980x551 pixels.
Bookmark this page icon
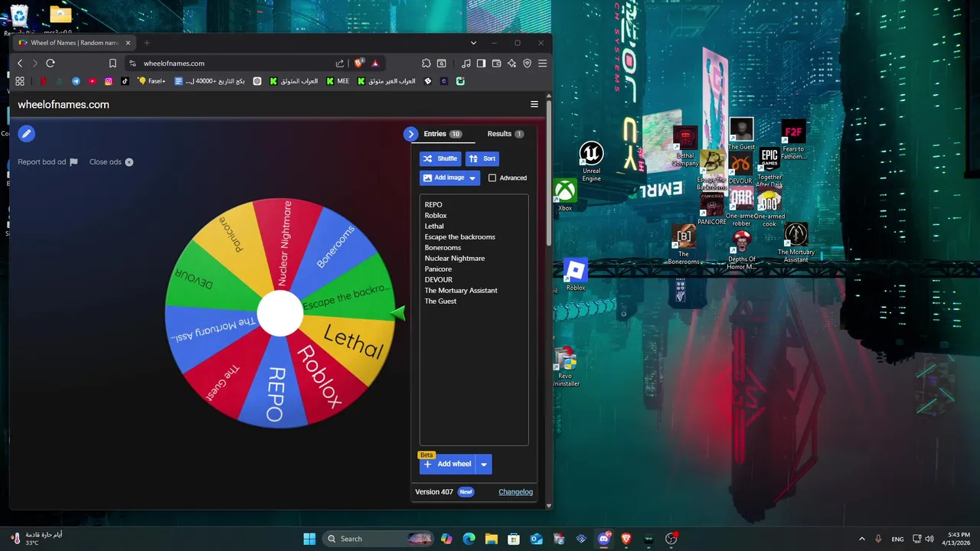113,64
